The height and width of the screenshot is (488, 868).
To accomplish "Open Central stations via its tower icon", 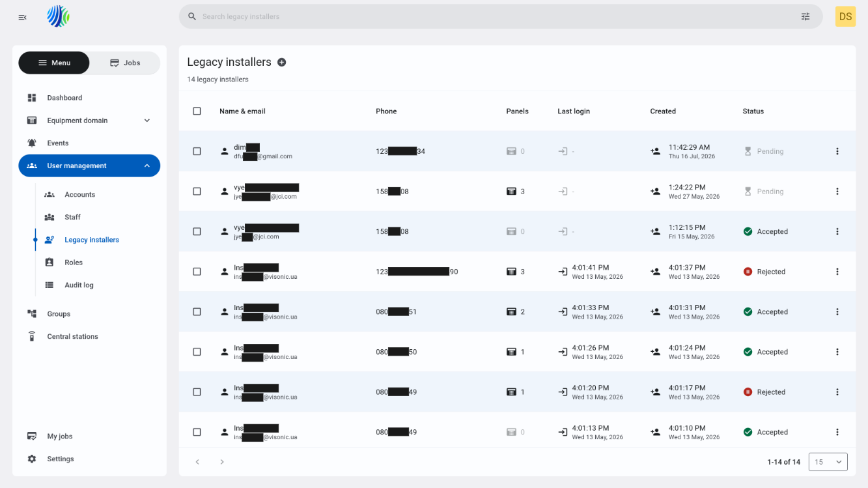I will [x=32, y=336].
